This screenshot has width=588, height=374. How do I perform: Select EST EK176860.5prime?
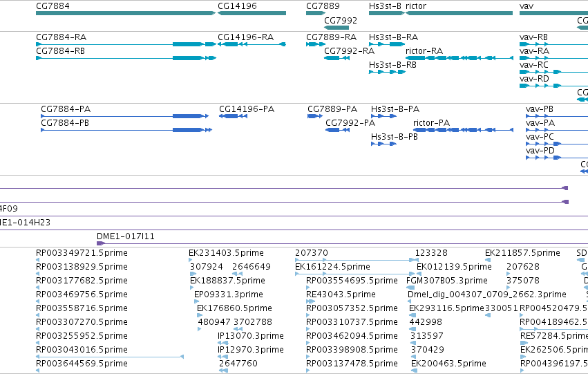tap(234, 308)
